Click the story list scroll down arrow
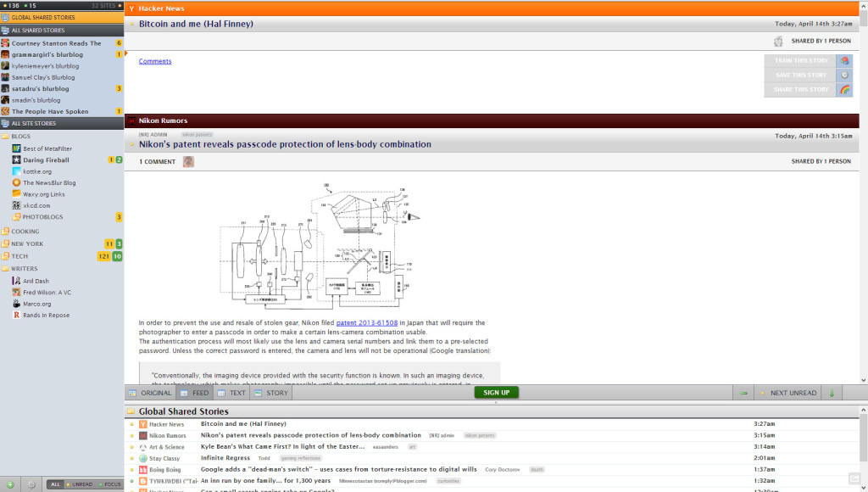The image size is (868, 492). pos(864,488)
